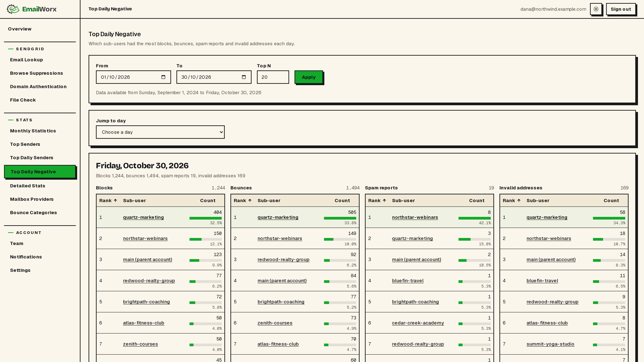Open cedar-creek-academy link in Spam reports
The width and height of the screenshot is (644, 362).
click(418, 323)
